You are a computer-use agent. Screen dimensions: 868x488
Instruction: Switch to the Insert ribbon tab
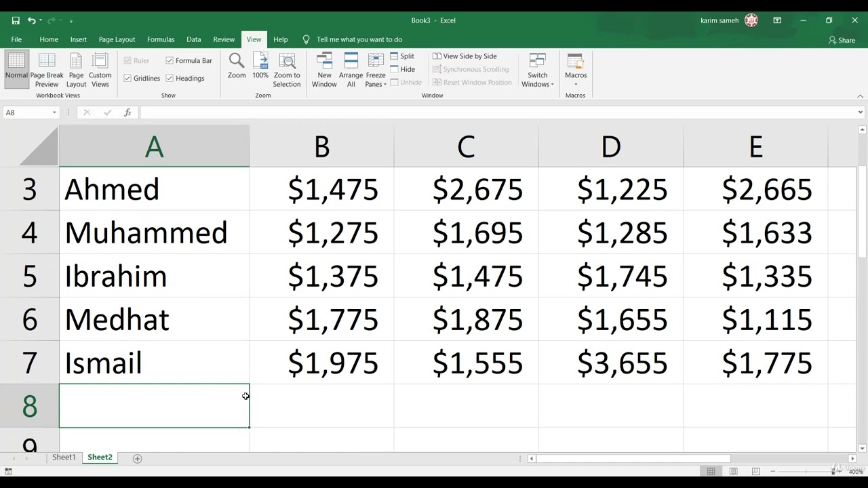click(x=79, y=39)
